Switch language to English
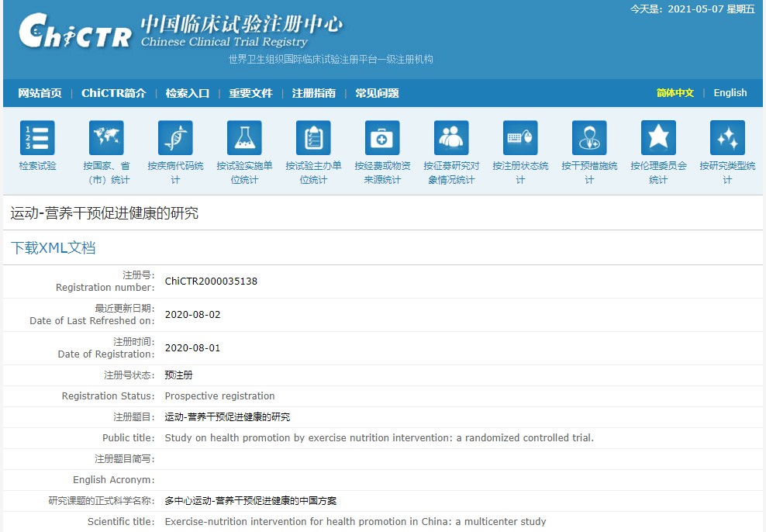This screenshot has height=532, width=766. point(730,93)
